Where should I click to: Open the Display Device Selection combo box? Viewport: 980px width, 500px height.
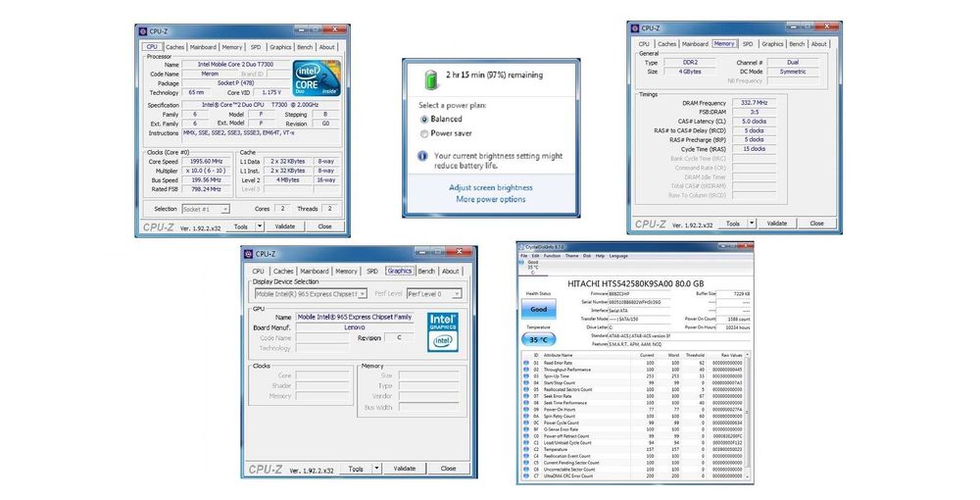pyautogui.click(x=311, y=294)
